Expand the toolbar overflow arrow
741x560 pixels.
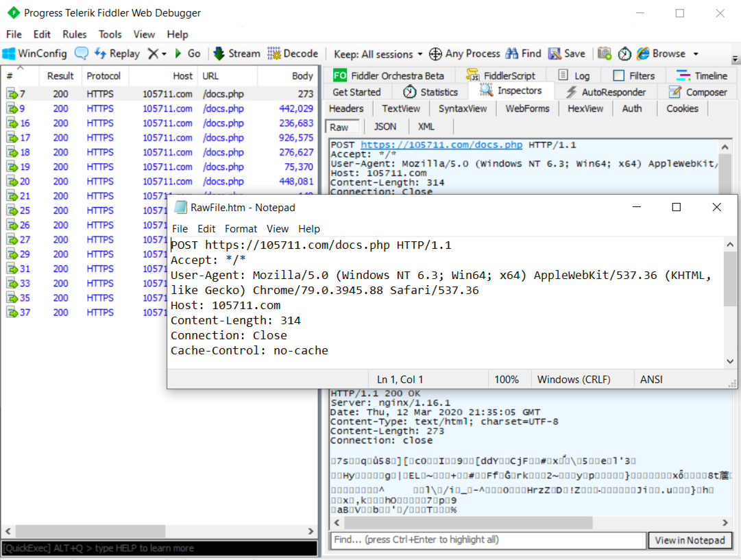[735, 59]
